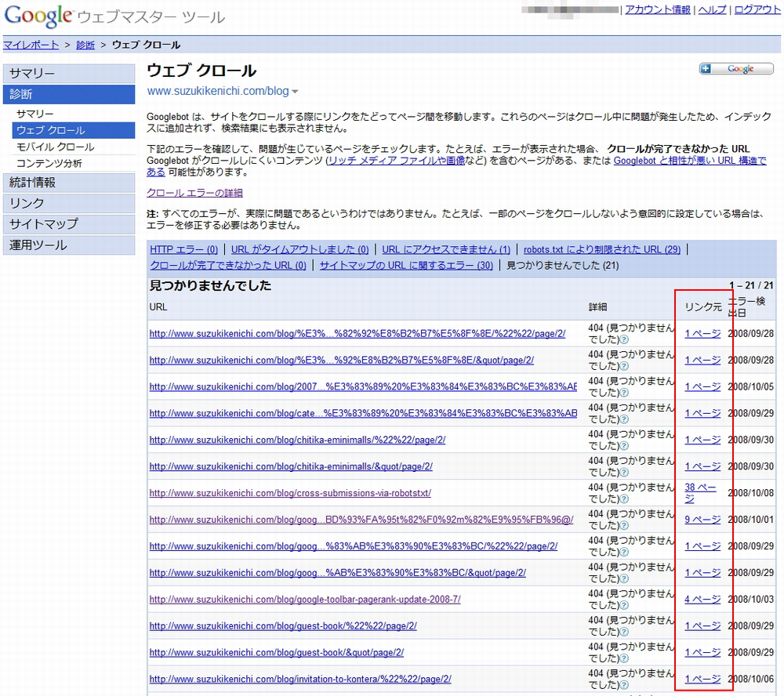Open the top-level サマリー sidebar section

coord(69,74)
